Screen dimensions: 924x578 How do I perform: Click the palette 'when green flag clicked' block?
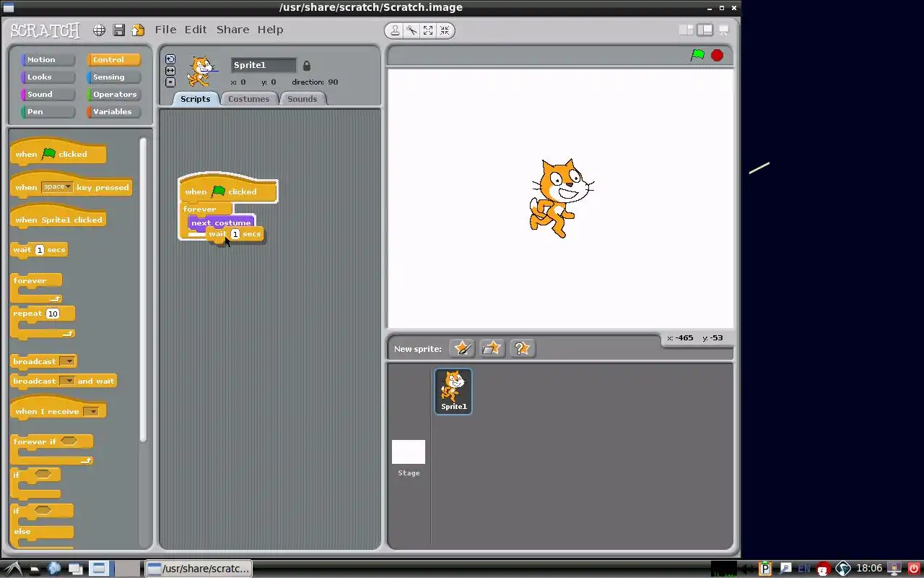[x=58, y=152]
